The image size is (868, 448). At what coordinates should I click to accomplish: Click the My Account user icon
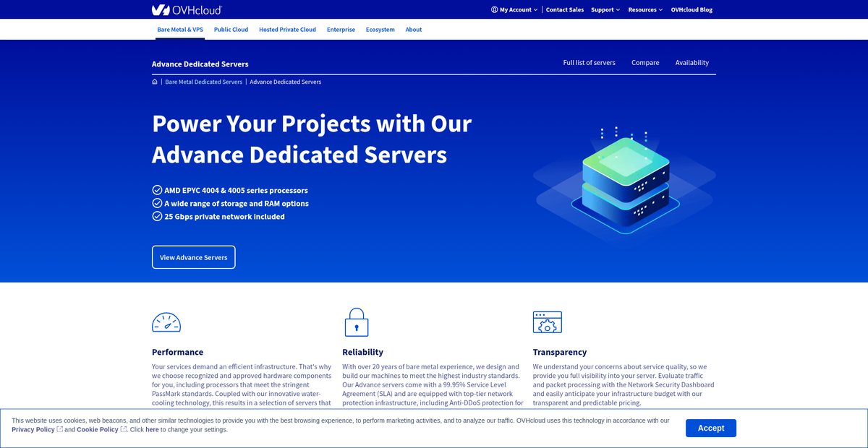pos(494,10)
